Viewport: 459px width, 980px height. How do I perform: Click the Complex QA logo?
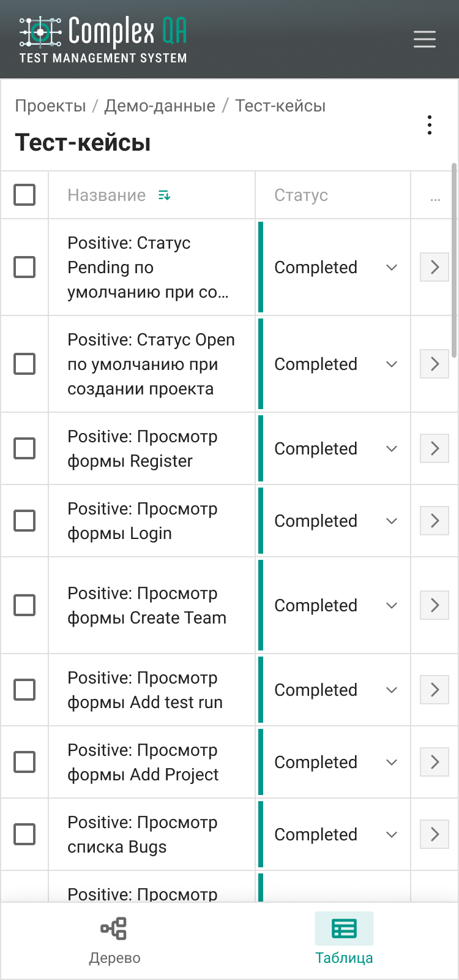[103, 39]
